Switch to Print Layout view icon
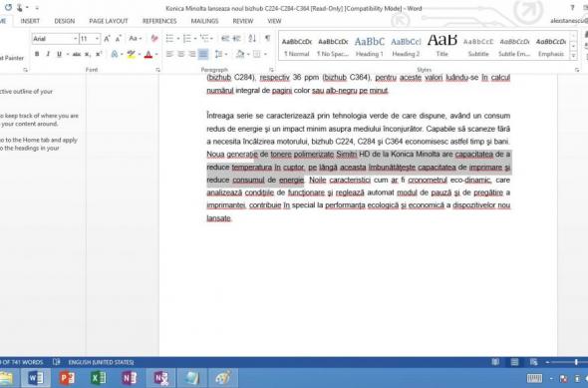Screen dimensions: 588x388 click(x=514, y=362)
